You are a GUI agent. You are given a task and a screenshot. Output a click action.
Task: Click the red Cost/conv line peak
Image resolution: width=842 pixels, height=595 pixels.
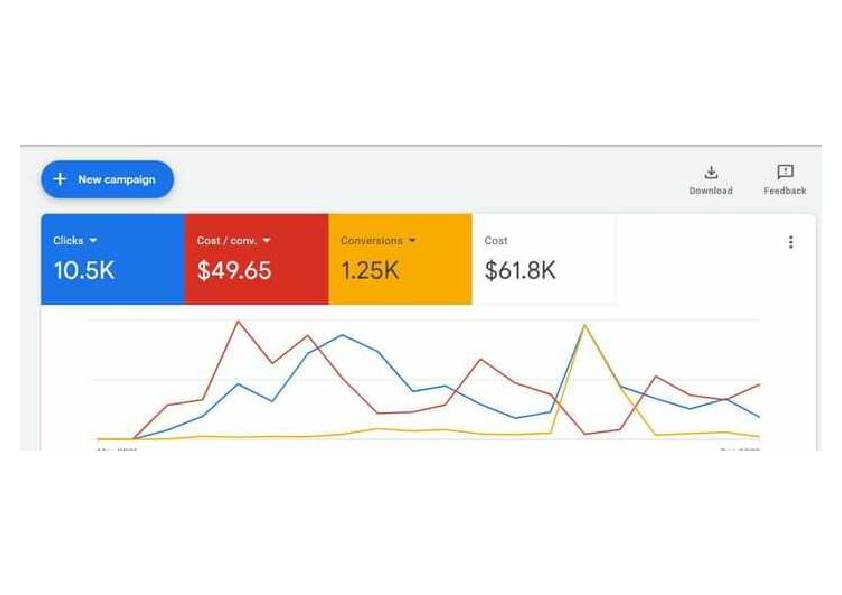[238, 323]
